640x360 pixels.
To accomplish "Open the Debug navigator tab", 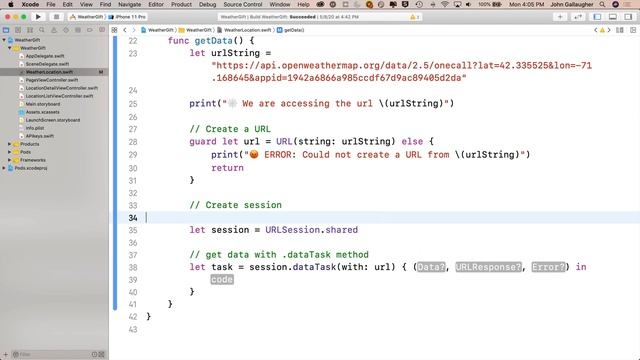I will [x=78, y=30].
